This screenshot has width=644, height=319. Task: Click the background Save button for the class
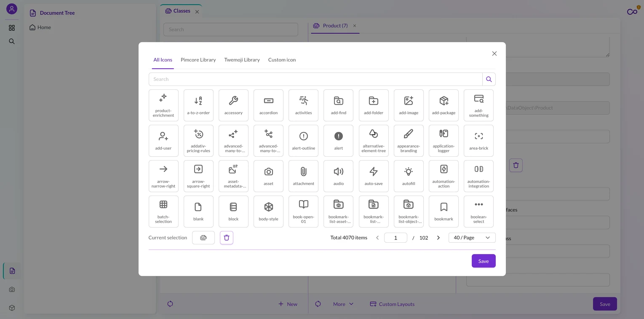point(605,304)
